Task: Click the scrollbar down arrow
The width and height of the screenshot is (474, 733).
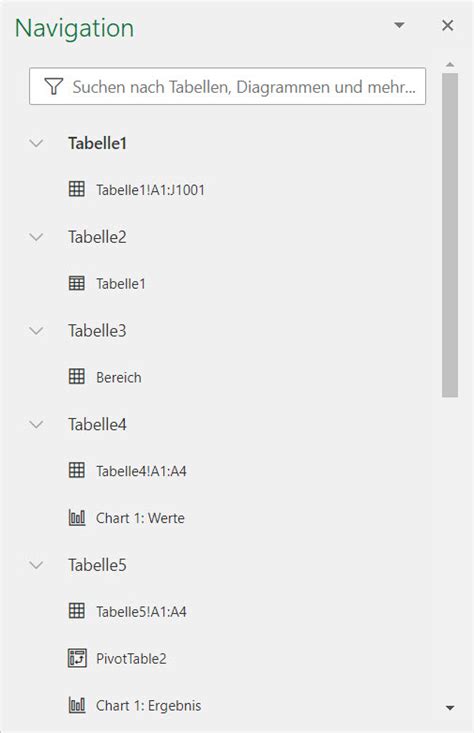Action: point(450,708)
